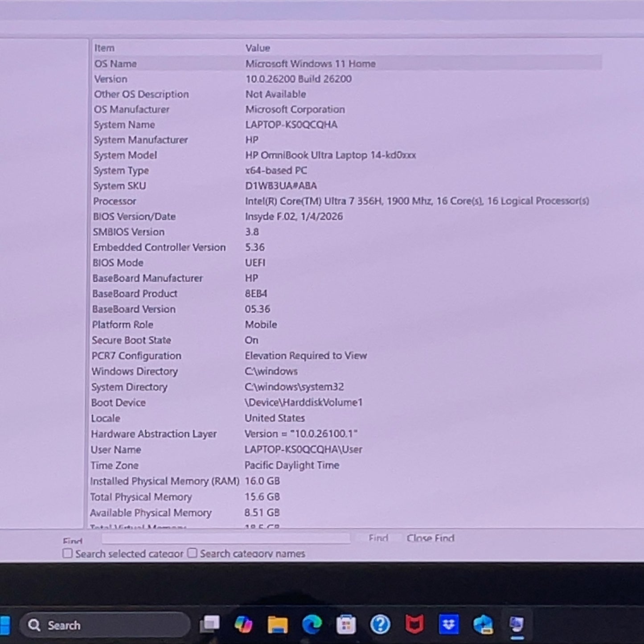Tick 'Search category names only' checkbox
The image size is (644, 644).
192,553
